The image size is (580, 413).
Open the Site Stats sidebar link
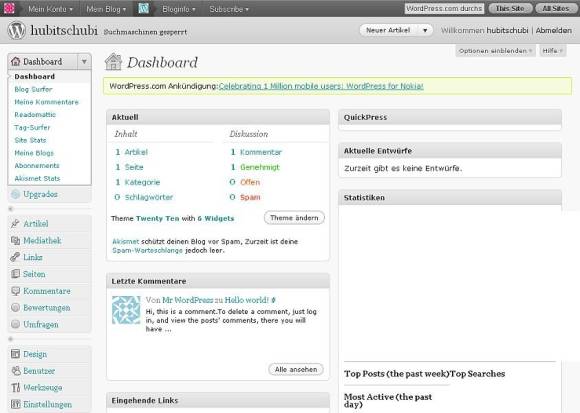click(30, 140)
